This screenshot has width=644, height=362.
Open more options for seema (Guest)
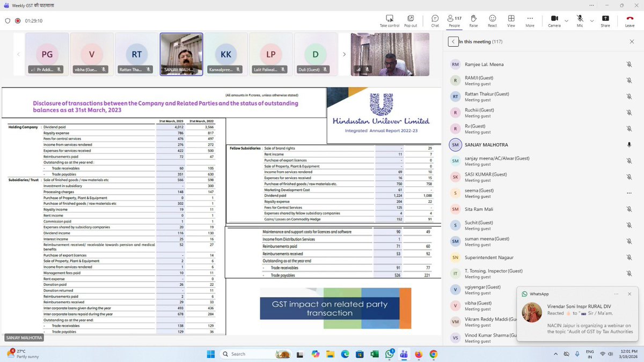coord(629,193)
